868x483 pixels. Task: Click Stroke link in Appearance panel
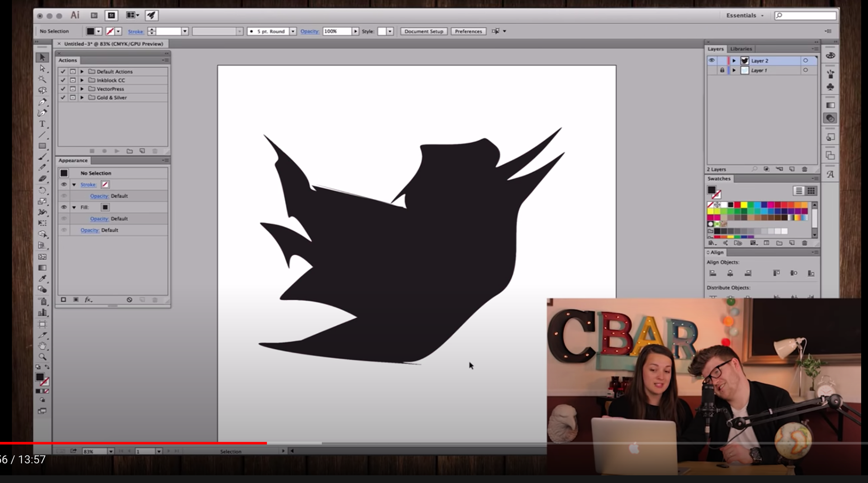point(88,185)
